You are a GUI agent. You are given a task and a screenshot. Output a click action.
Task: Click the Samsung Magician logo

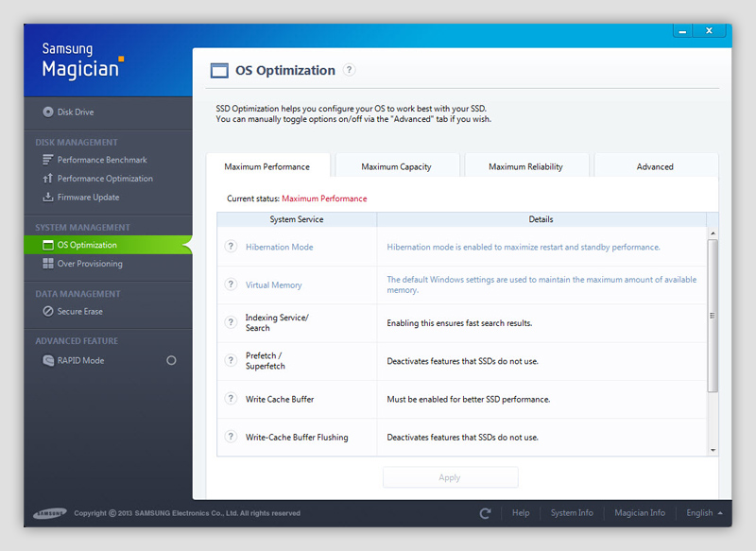[x=83, y=60]
